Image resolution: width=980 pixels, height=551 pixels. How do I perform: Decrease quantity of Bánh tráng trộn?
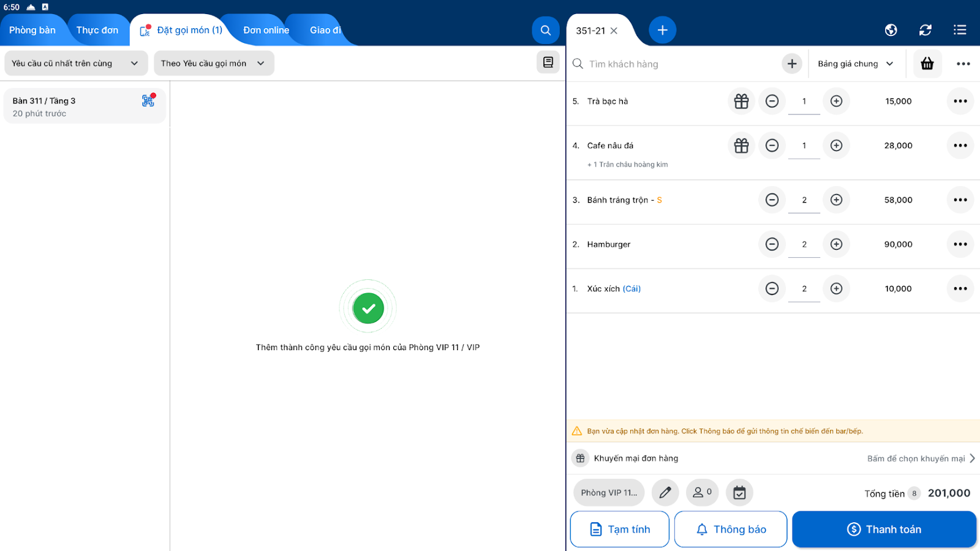click(772, 200)
